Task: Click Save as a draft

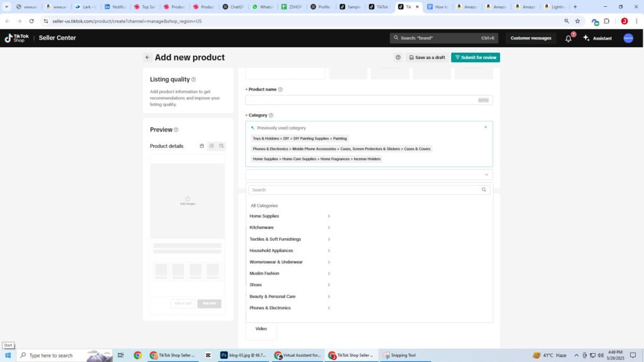Action: click(427, 57)
